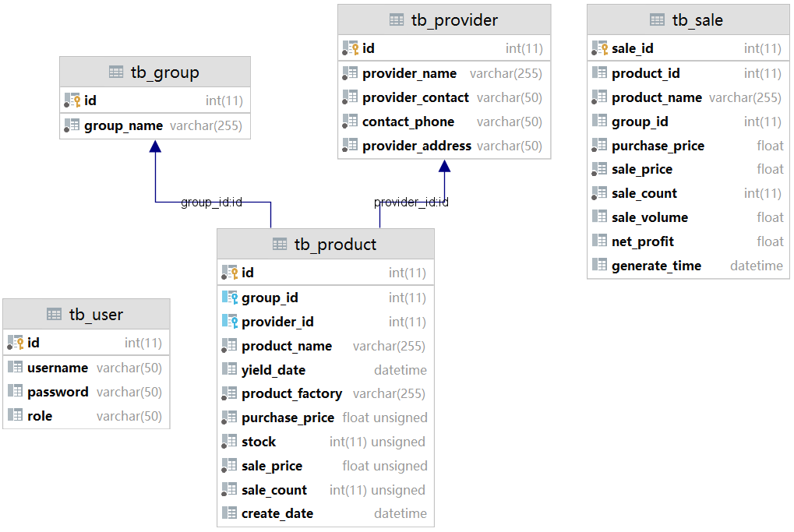The width and height of the screenshot is (794, 532).
Task: Click the column icon next to generate_time
Action: point(599,266)
